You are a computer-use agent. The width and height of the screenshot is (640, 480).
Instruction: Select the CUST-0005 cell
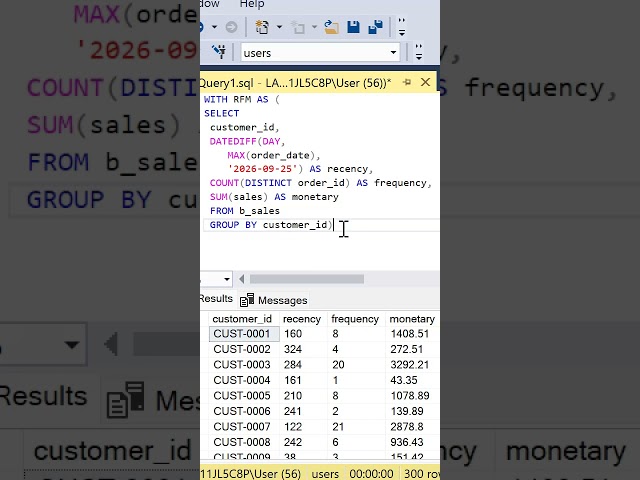[x=244, y=396]
